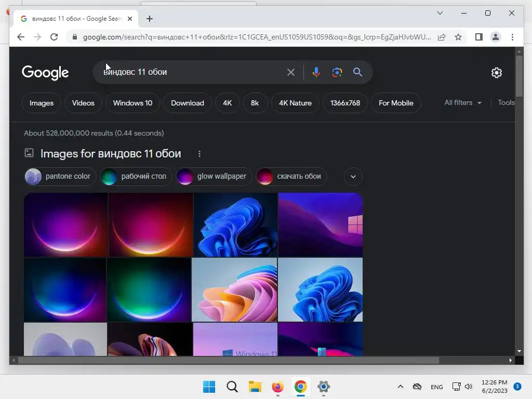Screen dimensions: 532x399
Task: Open the clock showing 12:26 PM
Action: 495,387
